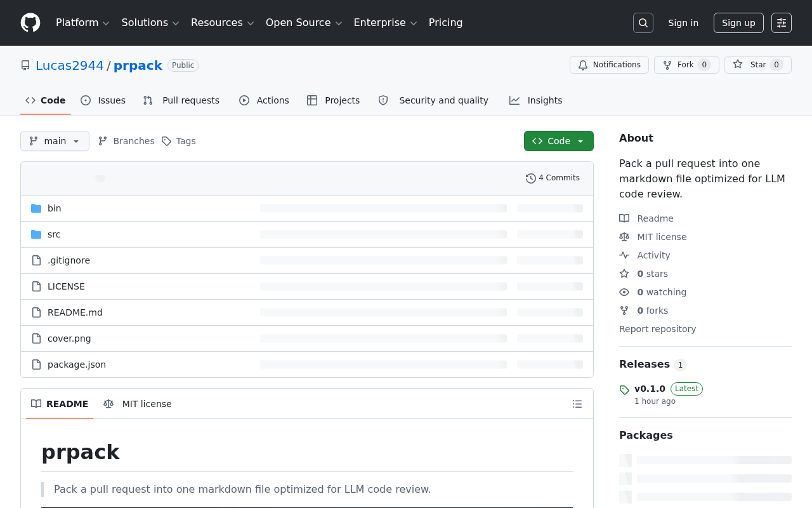Image resolution: width=812 pixels, height=508 pixels.
Task: Click the cover.png file icon
Action: (36, 338)
